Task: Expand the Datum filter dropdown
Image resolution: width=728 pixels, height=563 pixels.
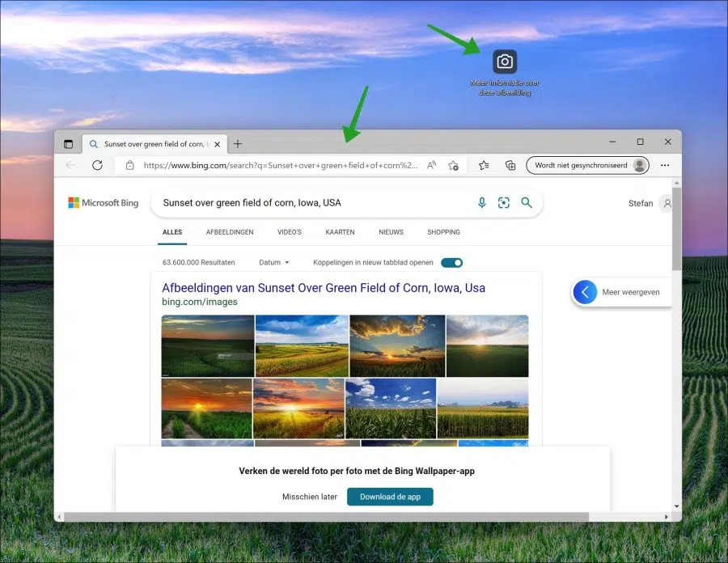Action: pyautogui.click(x=274, y=263)
